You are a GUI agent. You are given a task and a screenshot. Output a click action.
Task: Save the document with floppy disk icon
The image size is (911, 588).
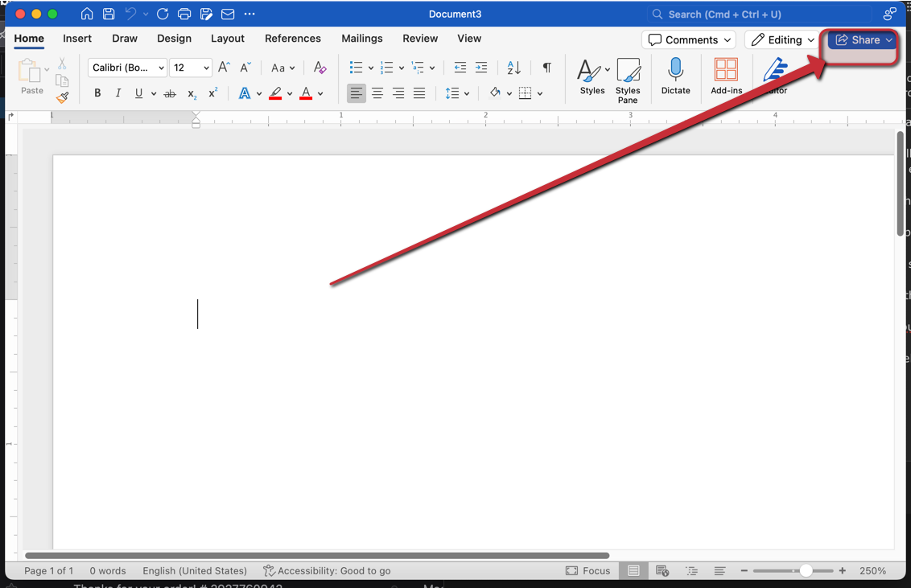coord(109,14)
